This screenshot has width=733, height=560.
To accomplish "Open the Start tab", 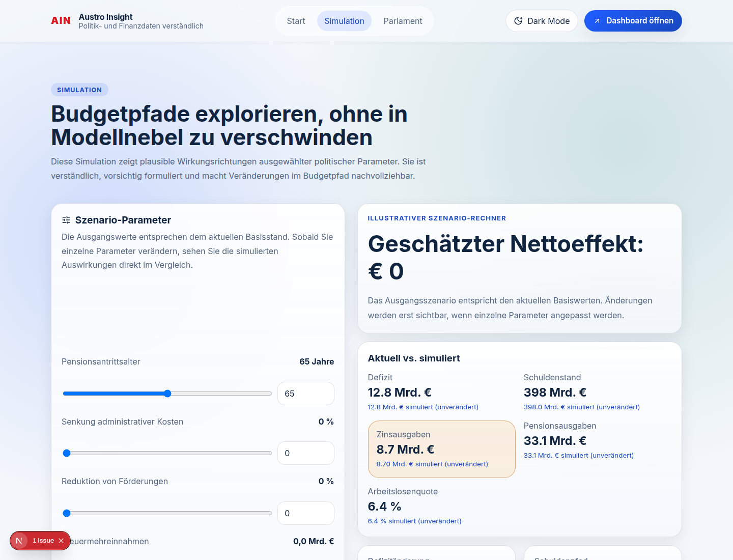I will click(x=296, y=21).
